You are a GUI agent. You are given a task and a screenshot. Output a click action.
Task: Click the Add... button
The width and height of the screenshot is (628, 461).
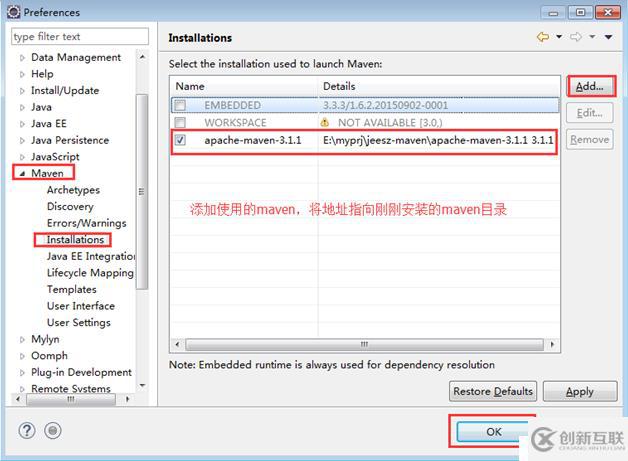tap(590, 86)
